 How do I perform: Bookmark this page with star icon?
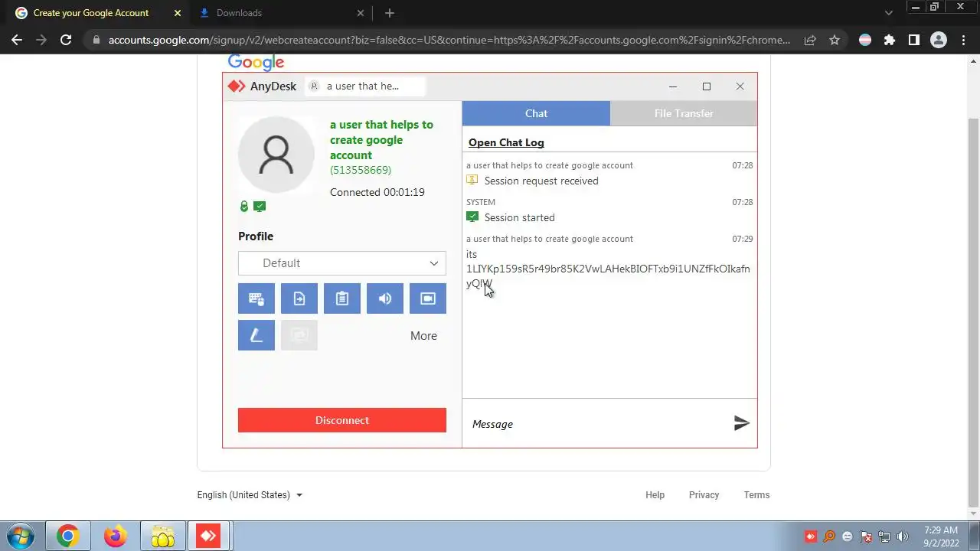pyautogui.click(x=835, y=40)
